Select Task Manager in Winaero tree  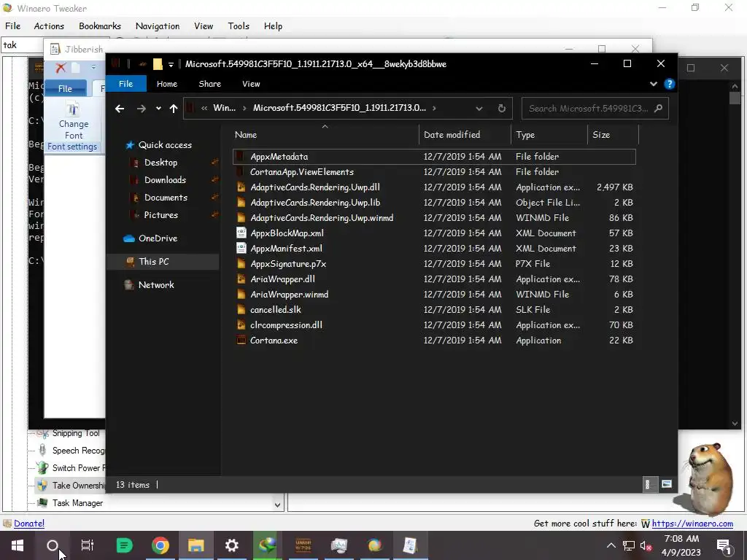coord(77,503)
